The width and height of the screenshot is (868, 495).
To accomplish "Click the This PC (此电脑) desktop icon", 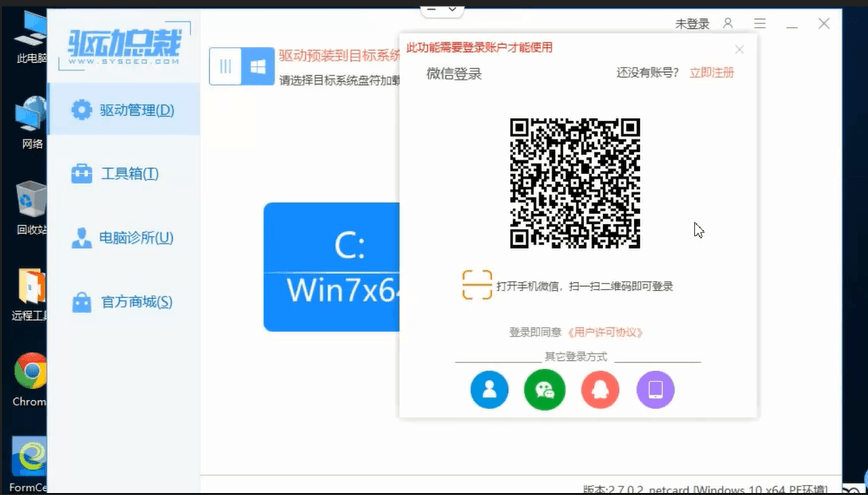I will click(31, 38).
